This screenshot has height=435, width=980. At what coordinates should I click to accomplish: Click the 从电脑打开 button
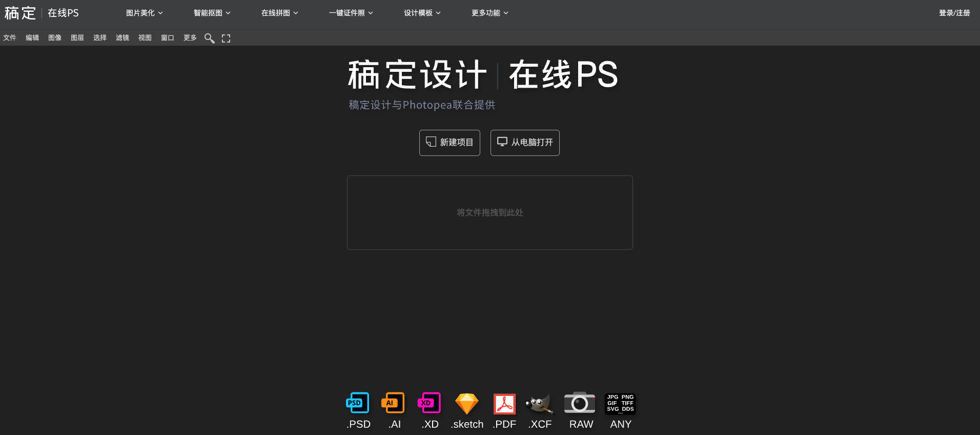pyautogui.click(x=525, y=143)
